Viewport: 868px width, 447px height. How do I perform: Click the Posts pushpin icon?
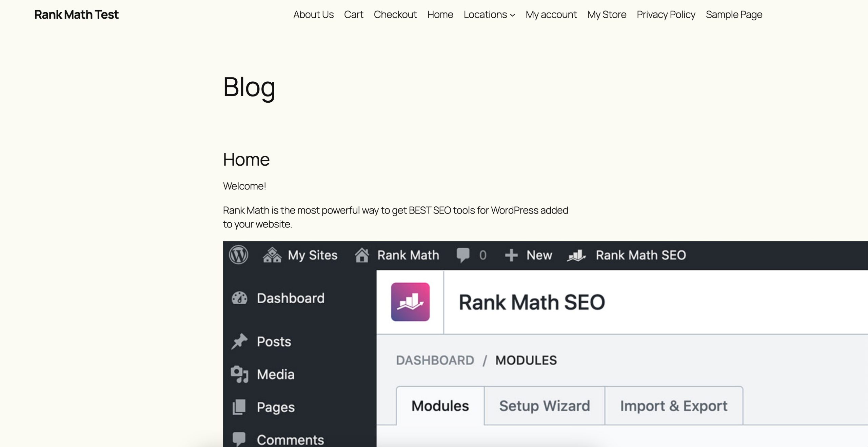(x=239, y=341)
